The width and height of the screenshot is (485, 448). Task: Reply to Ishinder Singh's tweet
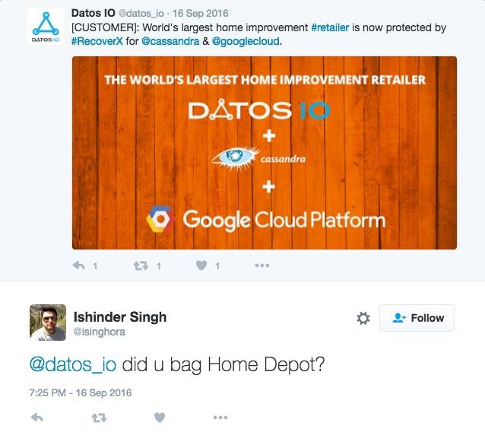click(x=36, y=417)
